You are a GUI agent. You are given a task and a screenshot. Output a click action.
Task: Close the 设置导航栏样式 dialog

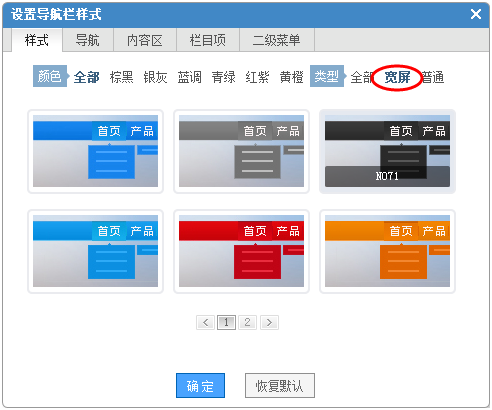pos(476,14)
